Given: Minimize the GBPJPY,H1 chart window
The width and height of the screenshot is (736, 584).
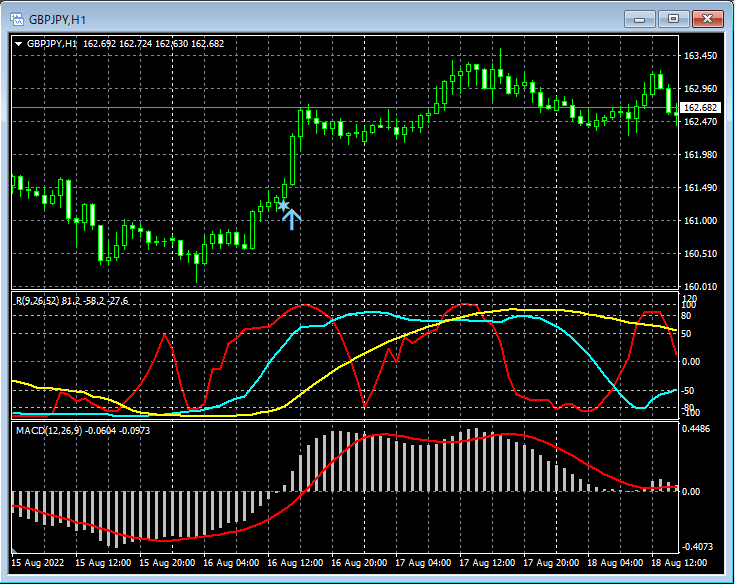Looking at the screenshot, I should (x=639, y=18).
